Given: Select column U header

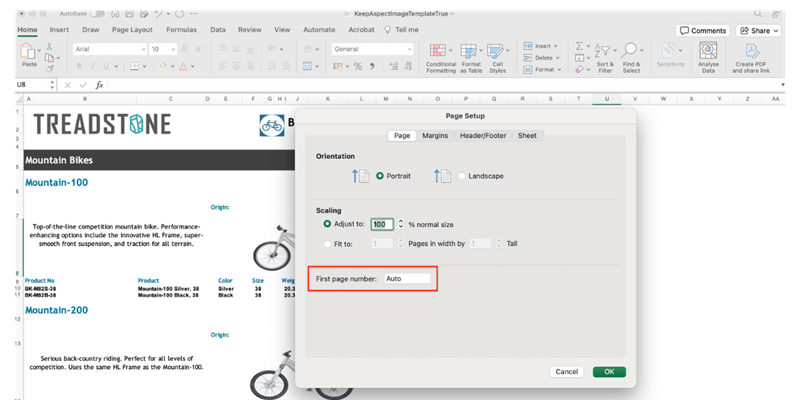Looking at the screenshot, I should coord(607,99).
